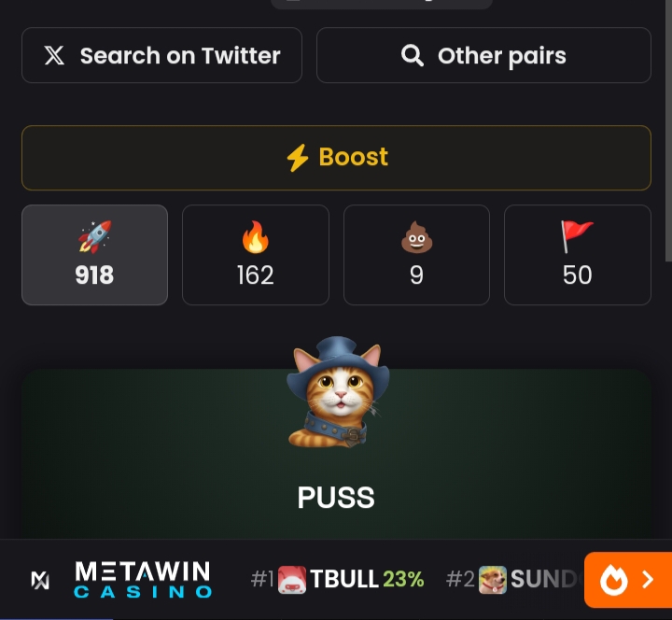Click the PUSS cat avatar image
The height and width of the screenshot is (620, 672).
click(x=338, y=392)
